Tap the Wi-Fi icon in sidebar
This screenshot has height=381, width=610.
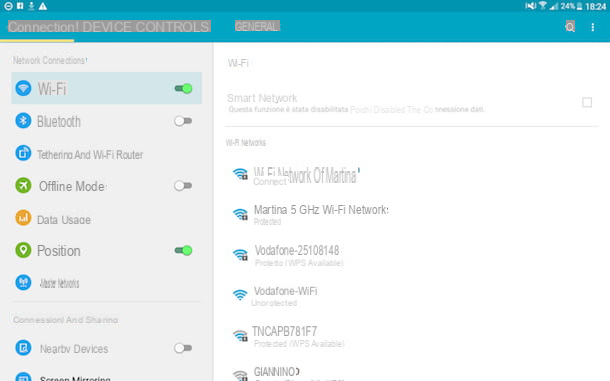coord(23,88)
